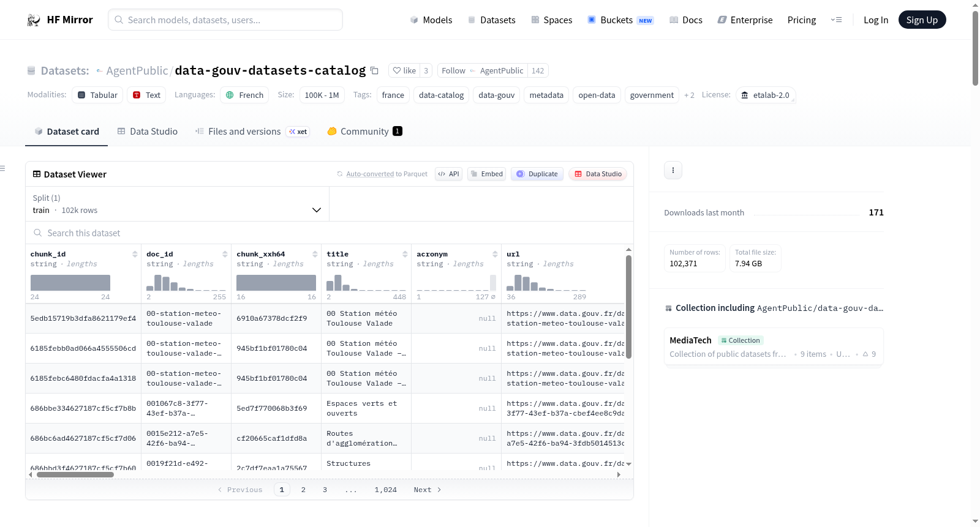Go to page 2 of the dataset

(303, 490)
